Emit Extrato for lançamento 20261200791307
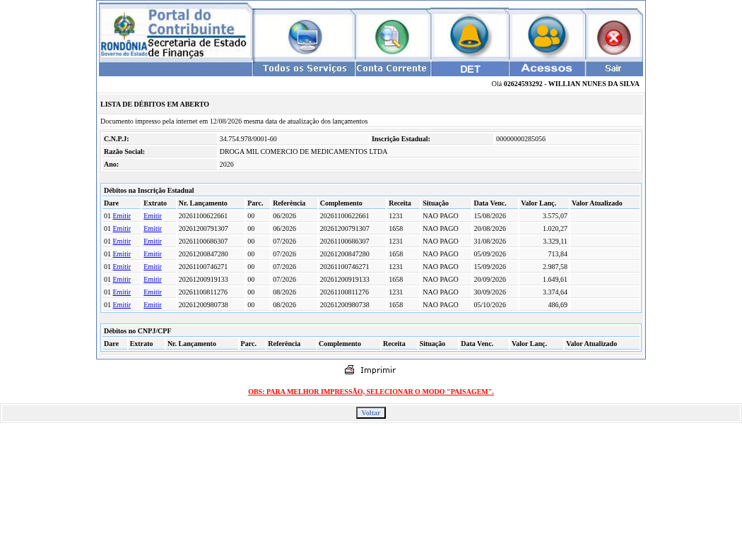 [x=153, y=228]
